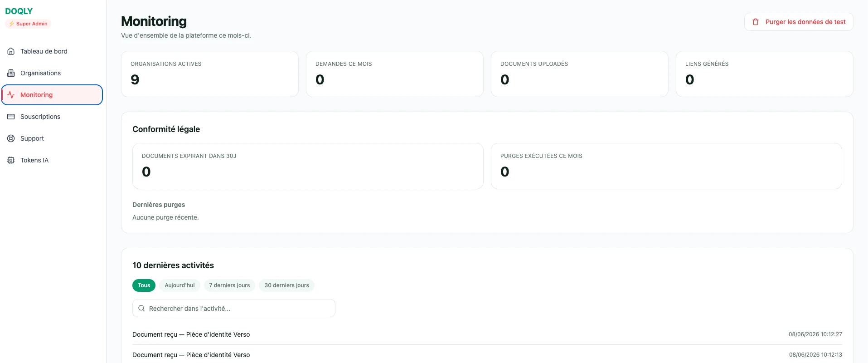Go to Organisations menu item
This screenshot has height=363, width=868.
tap(52, 73)
